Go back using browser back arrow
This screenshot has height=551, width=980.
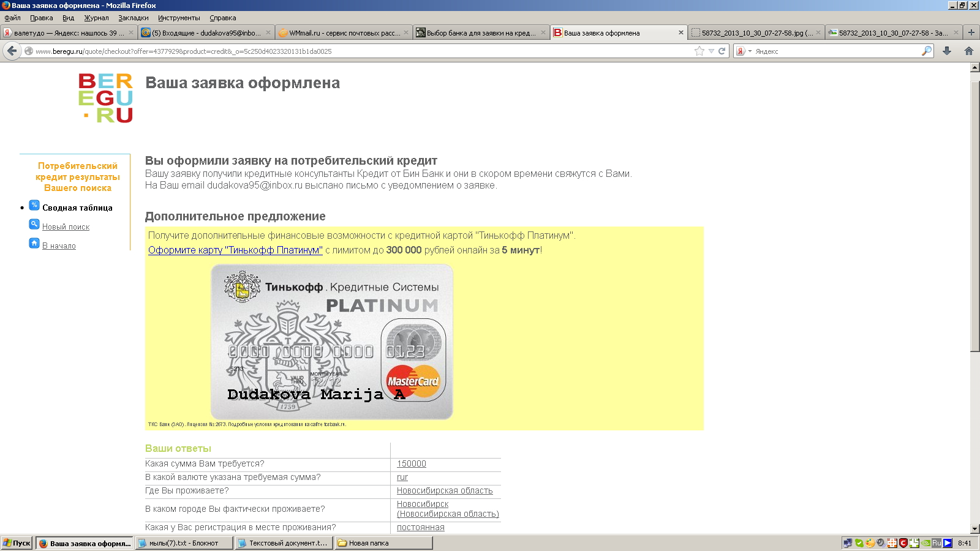12,51
